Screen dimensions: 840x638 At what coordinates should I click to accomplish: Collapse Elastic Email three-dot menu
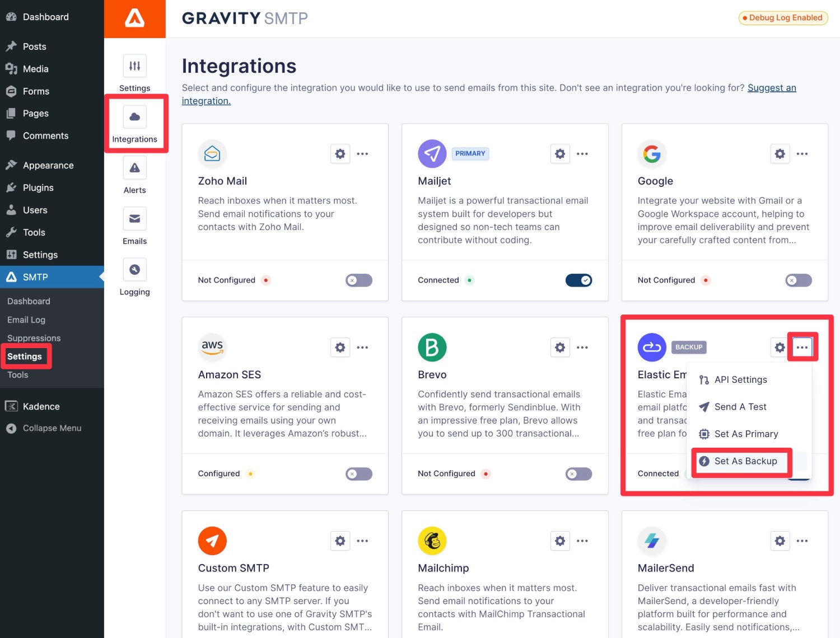[802, 348]
